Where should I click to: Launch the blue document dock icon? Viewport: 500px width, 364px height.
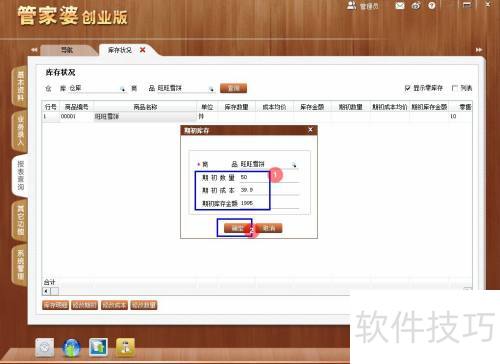[x=98, y=347]
